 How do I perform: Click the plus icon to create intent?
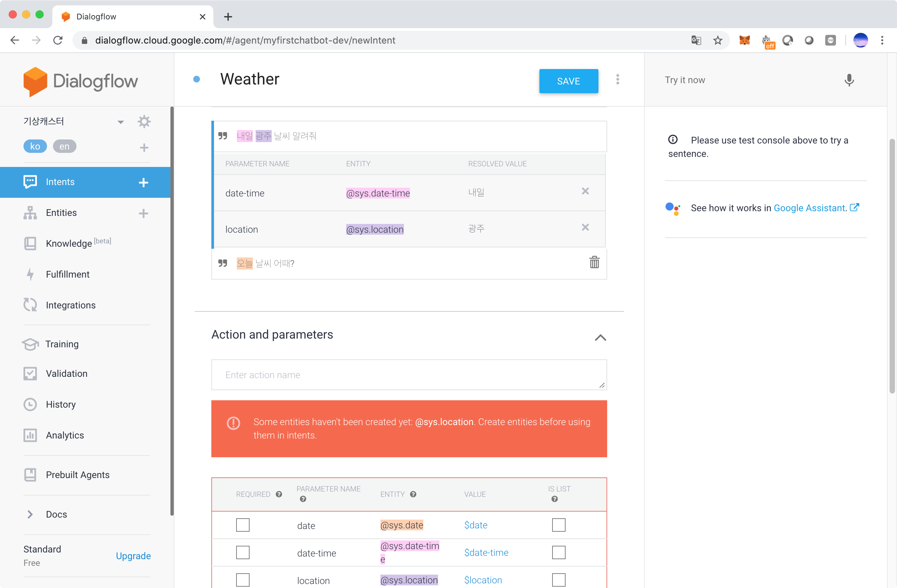click(x=143, y=182)
